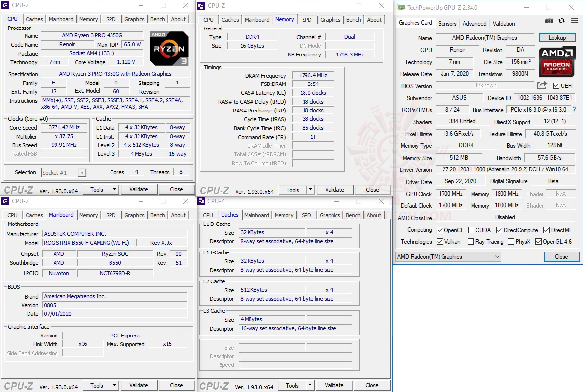Click the L3 Cache size 4 MBytes field
Screen dimensions: 583x392
pyautogui.click(x=272, y=319)
